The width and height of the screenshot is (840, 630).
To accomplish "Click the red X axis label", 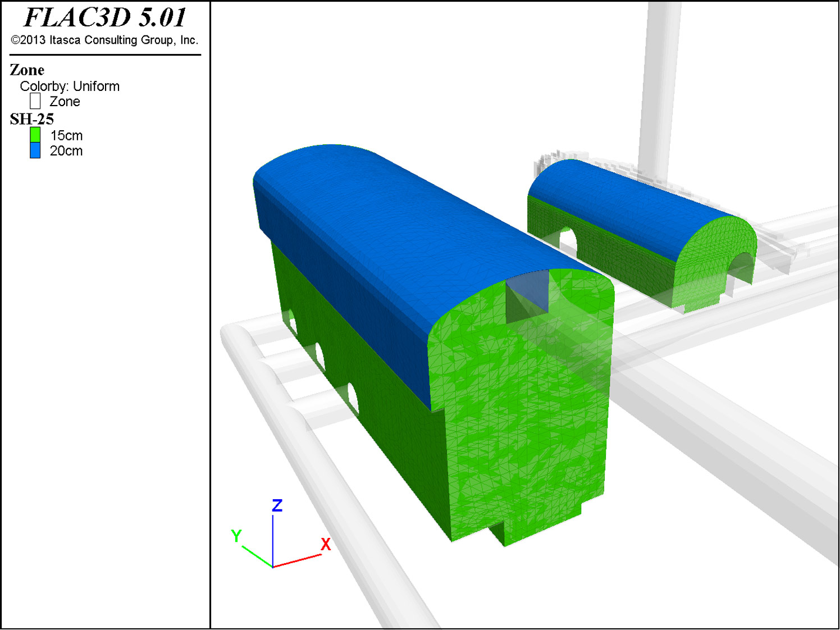I will pyautogui.click(x=326, y=544).
